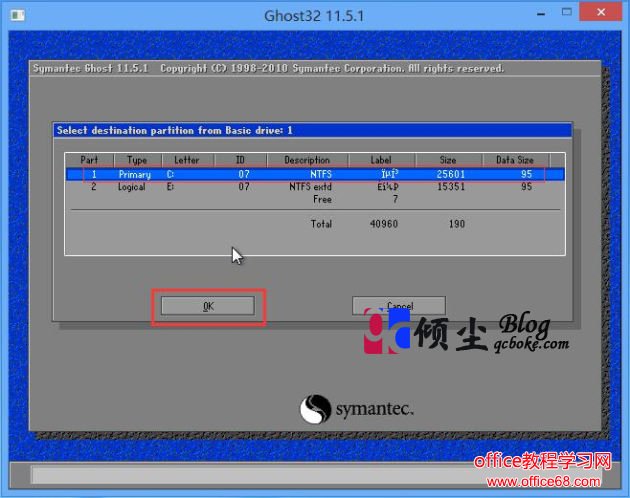Click the Type column header
This screenshot has height=498, width=630.
[x=137, y=160]
